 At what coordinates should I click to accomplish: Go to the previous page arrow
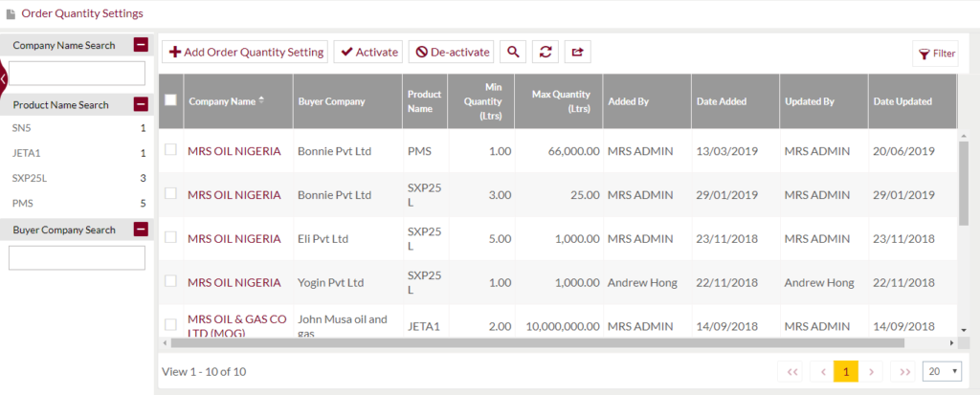tap(822, 371)
